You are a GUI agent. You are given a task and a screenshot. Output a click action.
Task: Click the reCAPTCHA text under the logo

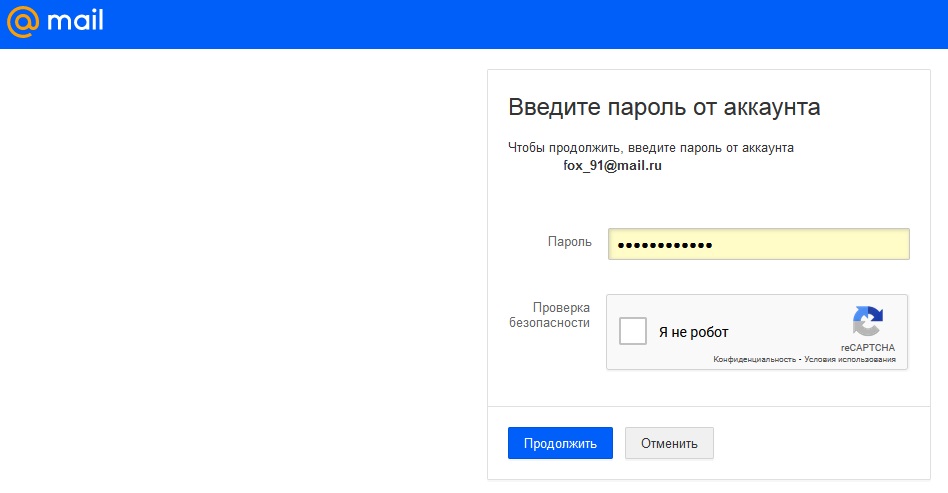(x=868, y=347)
